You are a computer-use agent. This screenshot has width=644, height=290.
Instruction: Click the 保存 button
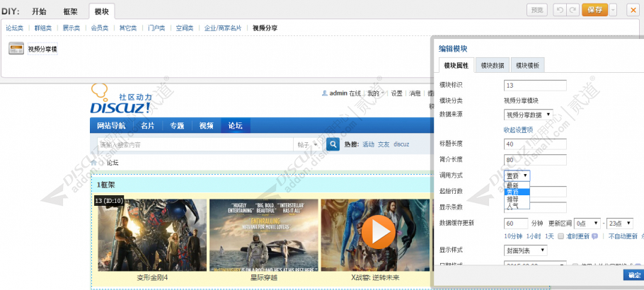point(594,11)
